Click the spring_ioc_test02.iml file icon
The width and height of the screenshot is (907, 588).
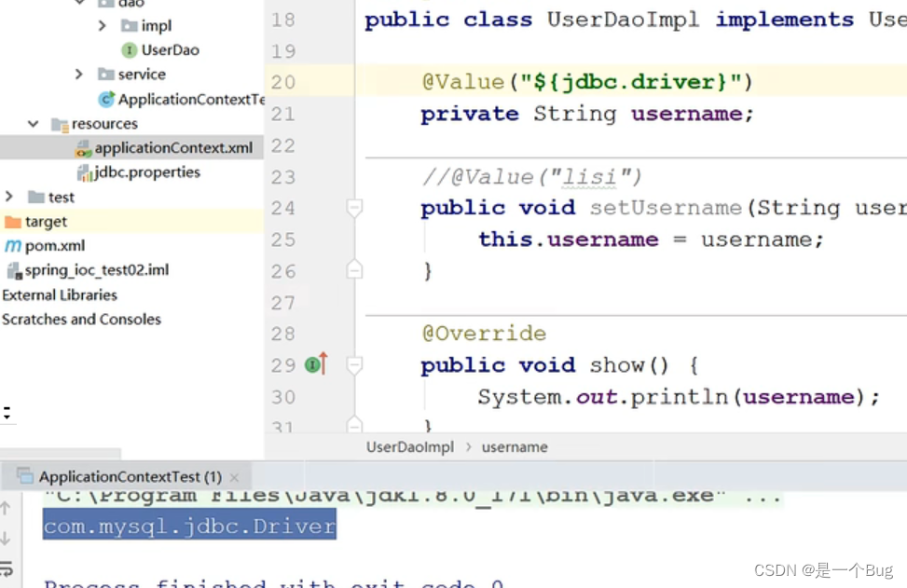click(14, 270)
